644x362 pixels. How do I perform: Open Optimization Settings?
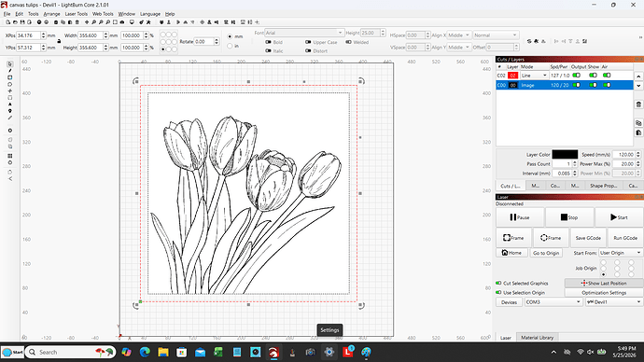[604, 293]
